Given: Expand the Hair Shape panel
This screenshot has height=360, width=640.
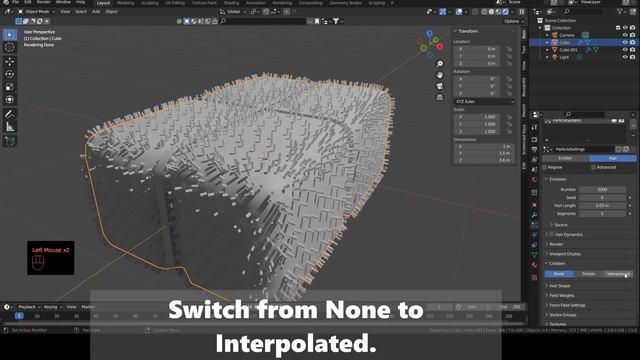Looking at the screenshot, I should click(558, 286).
